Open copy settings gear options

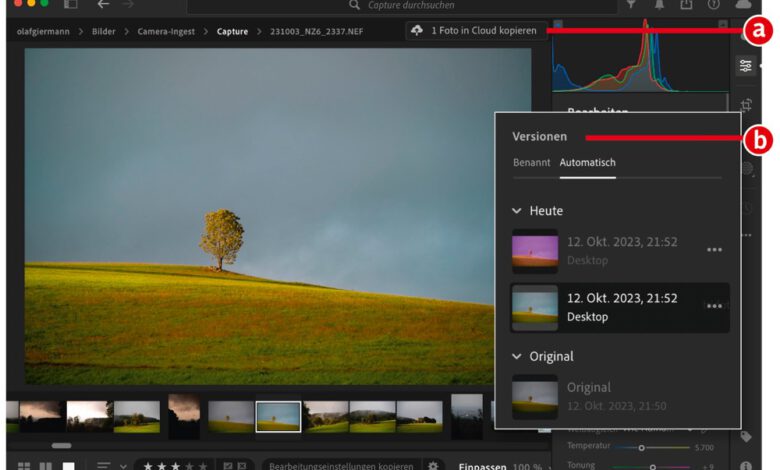pyautogui.click(x=433, y=466)
